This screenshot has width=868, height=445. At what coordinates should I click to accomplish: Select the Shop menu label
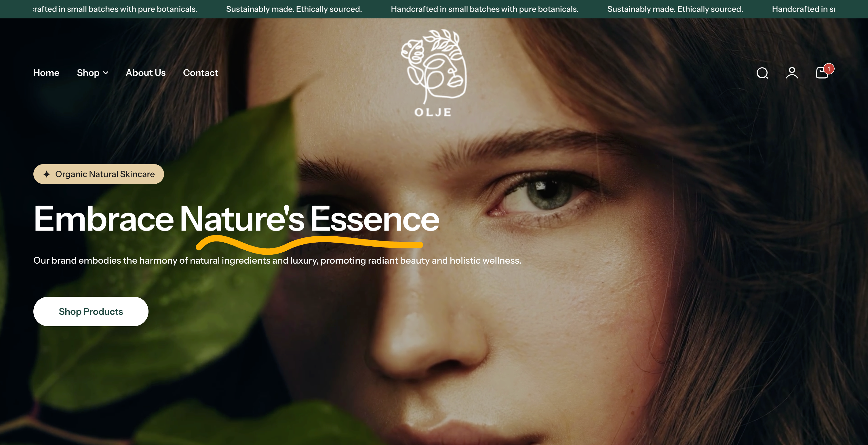pos(88,73)
